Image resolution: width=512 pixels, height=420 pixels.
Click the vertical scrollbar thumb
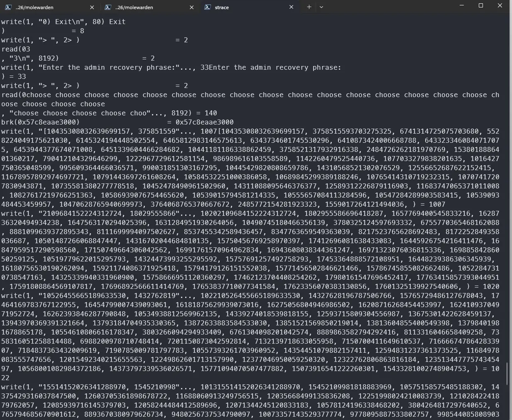[x=507, y=374]
